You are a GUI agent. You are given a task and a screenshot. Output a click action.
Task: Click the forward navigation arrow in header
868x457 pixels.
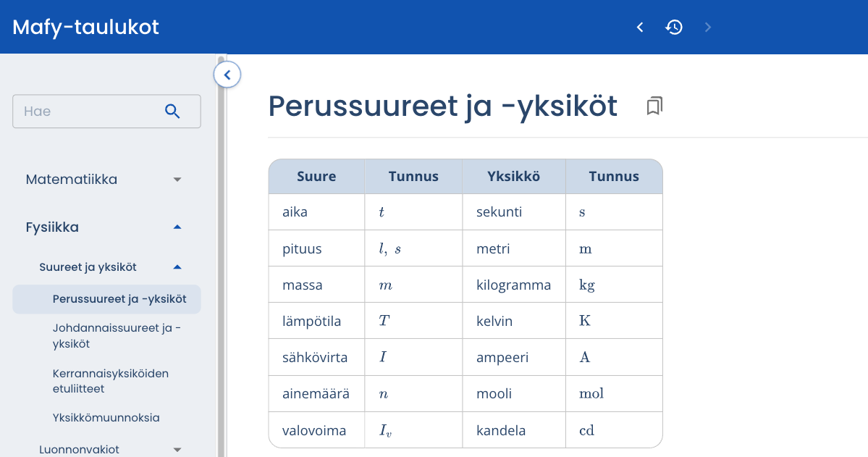click(707, 27)
